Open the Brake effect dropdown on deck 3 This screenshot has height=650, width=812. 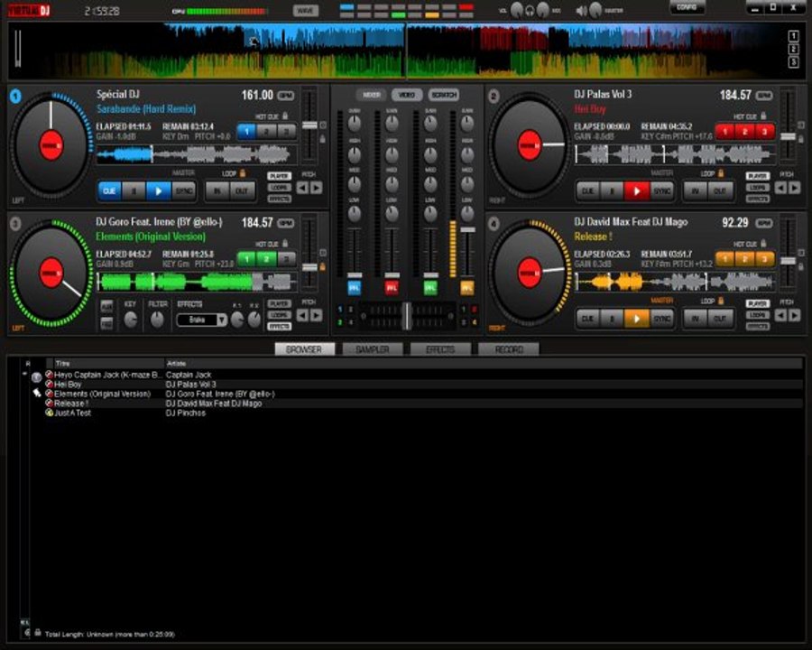222,320
